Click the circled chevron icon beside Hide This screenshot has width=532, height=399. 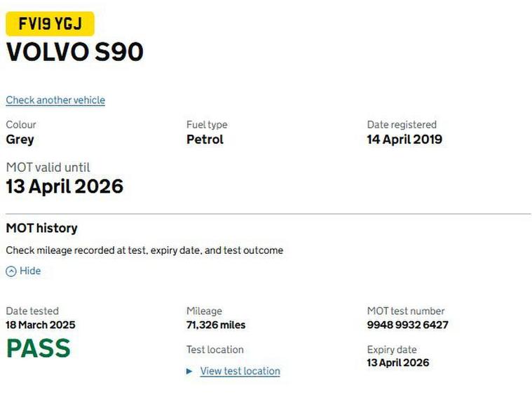click(11, 271)
